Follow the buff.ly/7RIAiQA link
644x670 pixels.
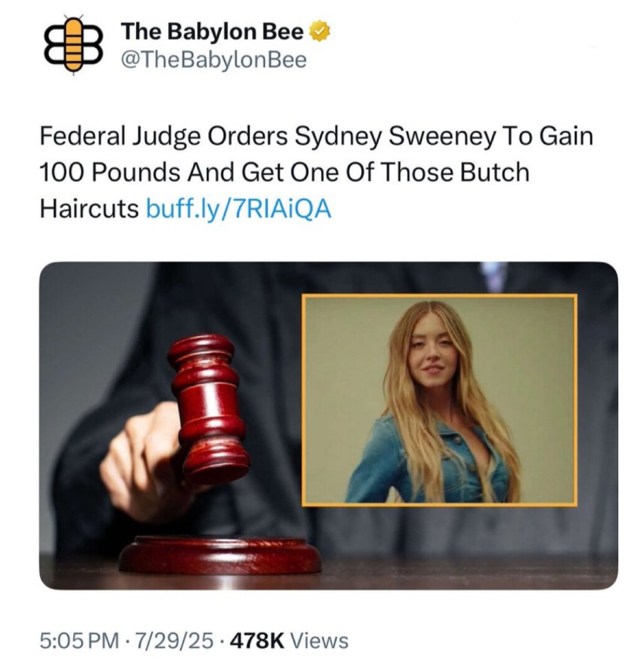tap(239, 209)
